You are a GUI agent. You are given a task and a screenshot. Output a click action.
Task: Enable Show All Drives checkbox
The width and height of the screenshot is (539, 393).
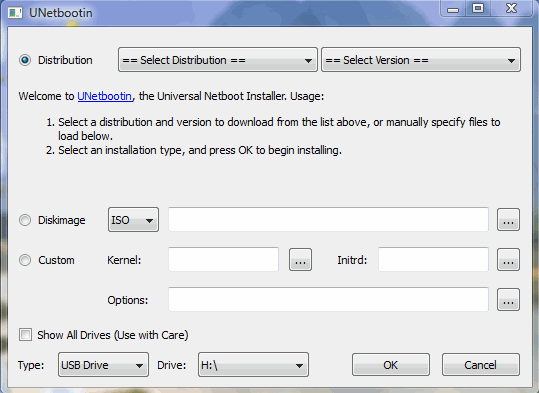pos(25,335)
